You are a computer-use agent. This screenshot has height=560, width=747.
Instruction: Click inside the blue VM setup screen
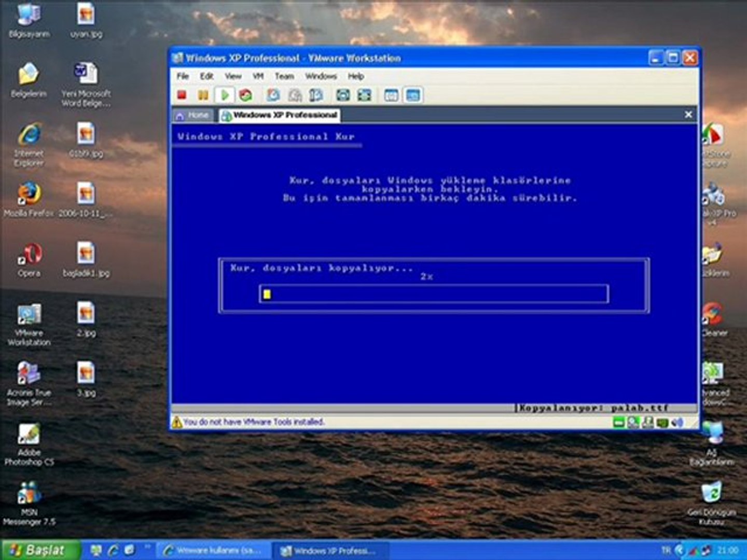point(435,263)
